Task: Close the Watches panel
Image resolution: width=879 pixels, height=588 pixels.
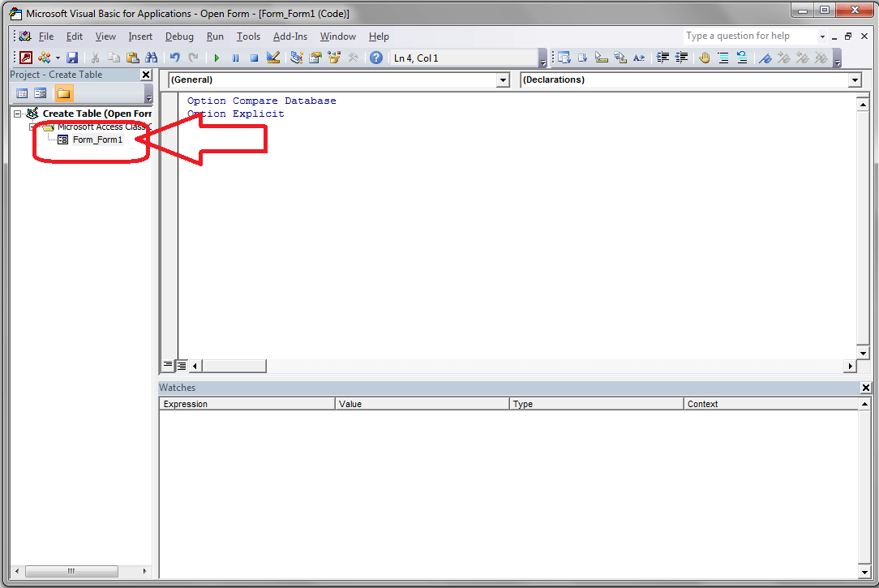Action: click(x=865, y=388)
